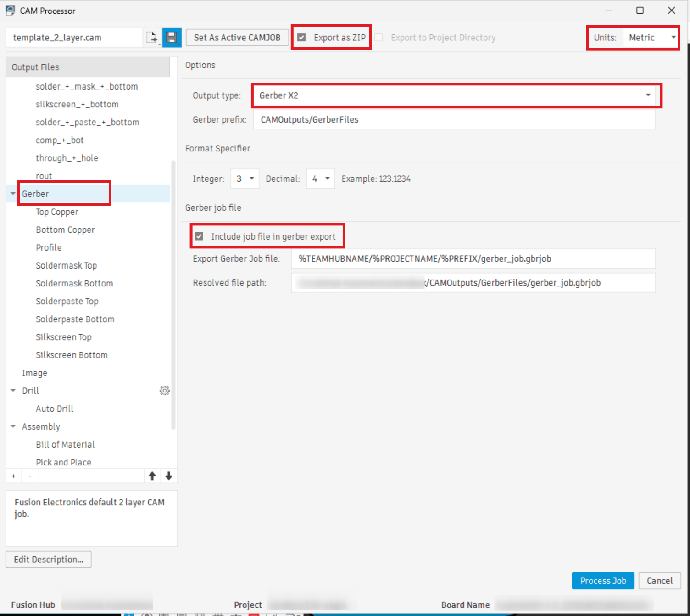This screenshot has width=690, height=616.
Task: Click the plus icon to add output
Action: 14,476
